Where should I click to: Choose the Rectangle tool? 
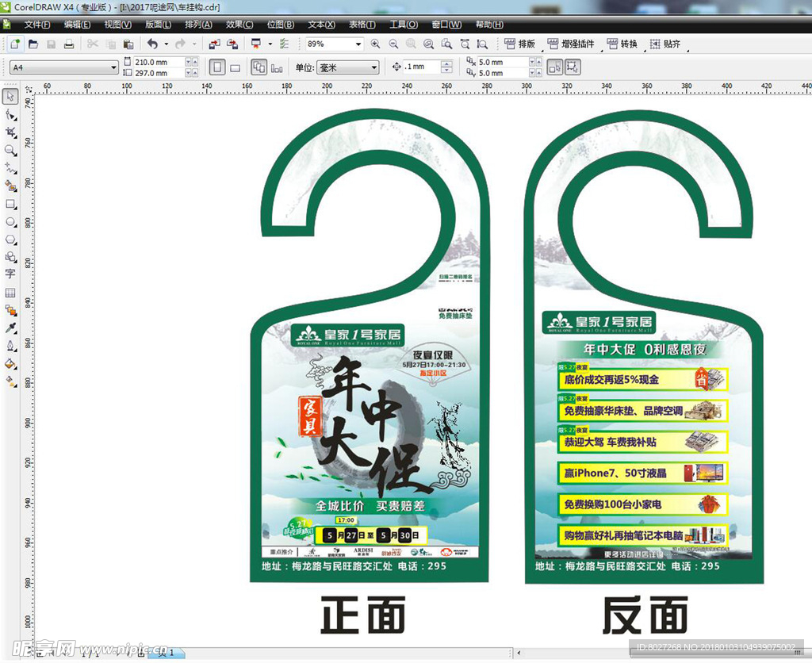(x=10, y=204)
